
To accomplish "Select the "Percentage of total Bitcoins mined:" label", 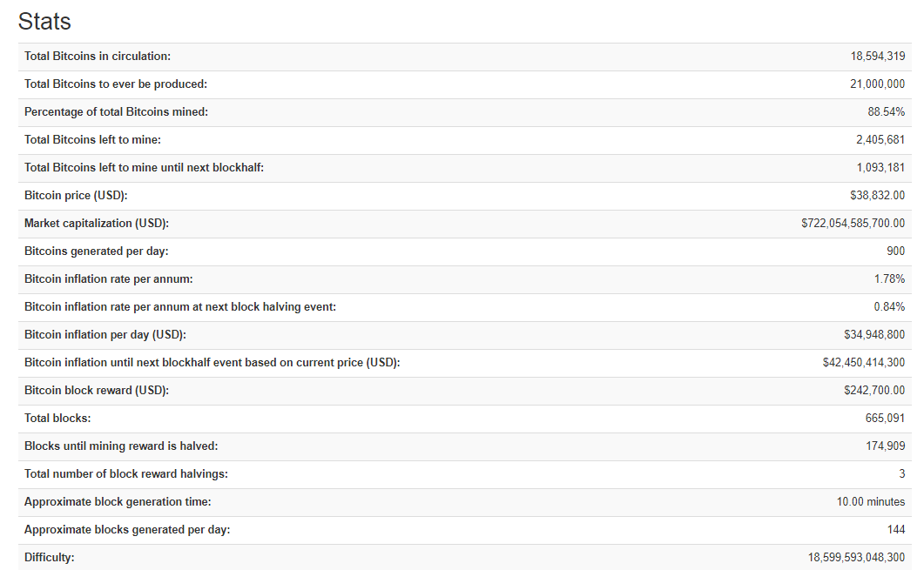I will coord(116,112).
